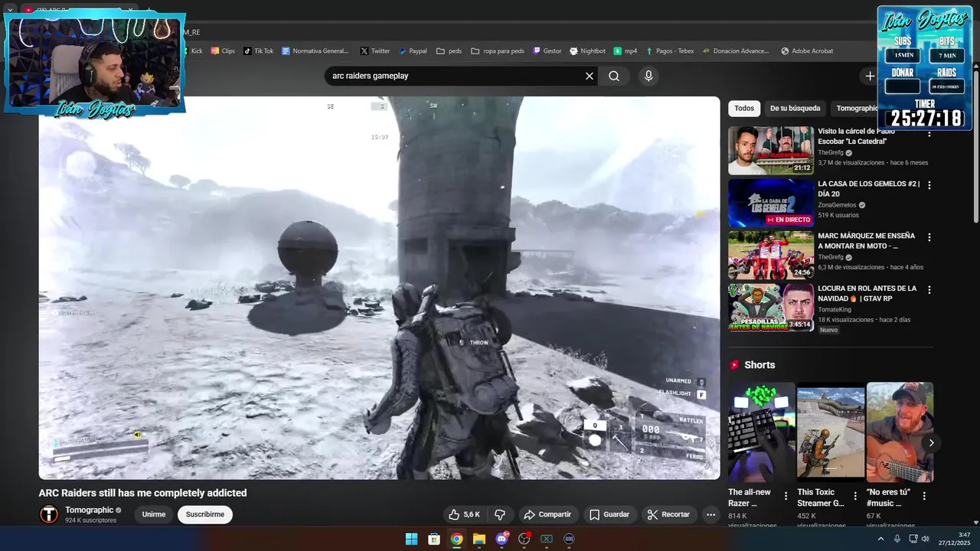This screenshot has width=980, height=551.
Task: Open the Twitter bookmark
Action: click(x=375, y=51)
